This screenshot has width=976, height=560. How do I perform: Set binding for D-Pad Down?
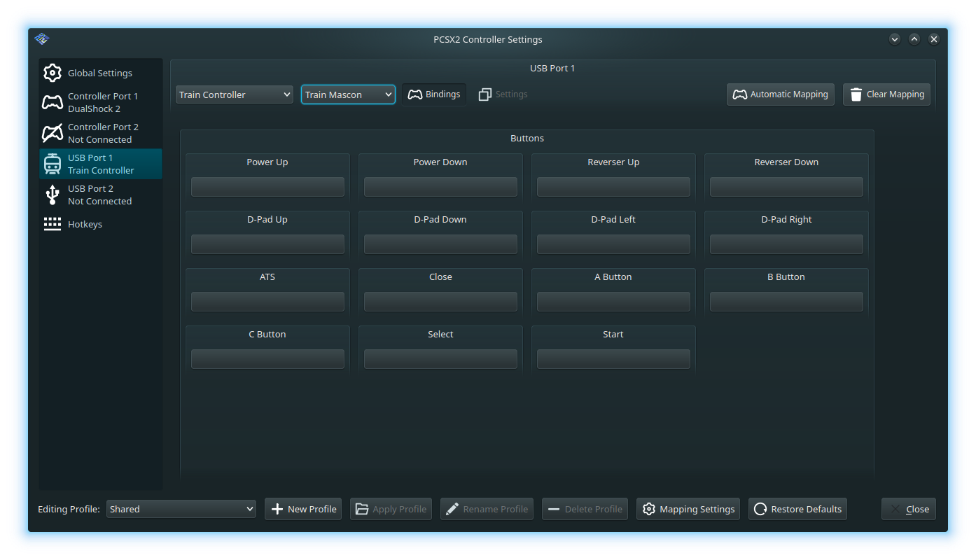(440, 244)
